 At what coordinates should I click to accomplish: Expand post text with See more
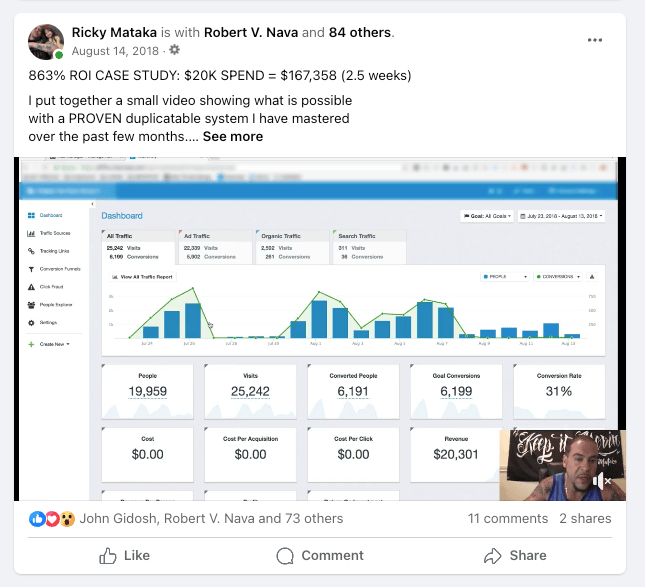pos(233,136)
